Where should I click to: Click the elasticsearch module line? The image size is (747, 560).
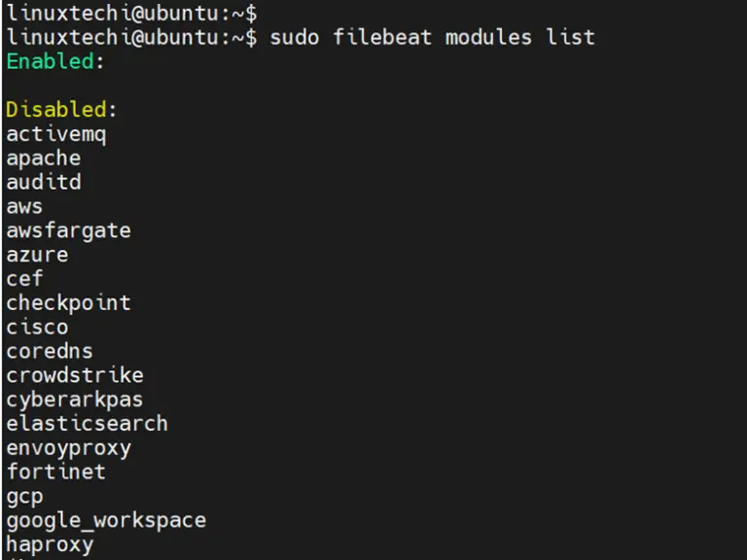88,424
